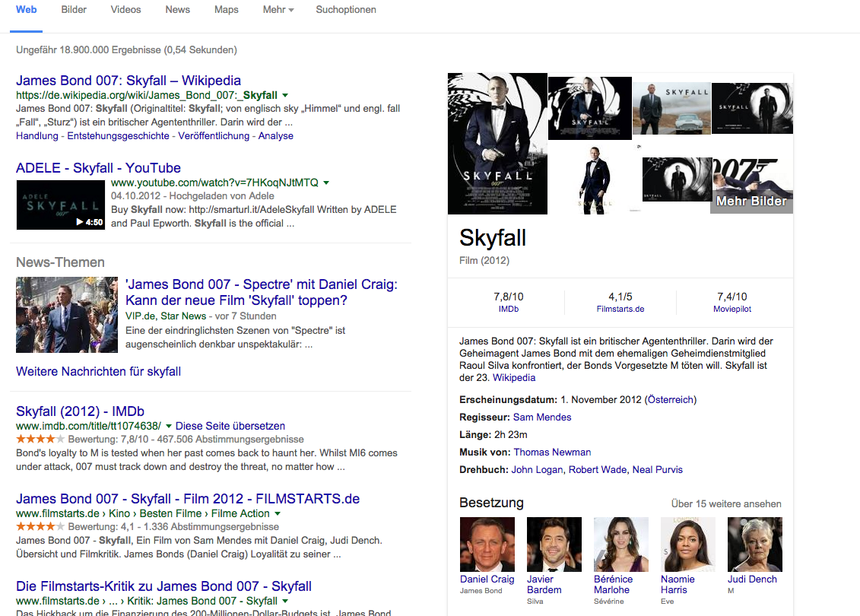Viewport: 860px width, 616px height.
Task: Open FILMSTARTS.de Skyfall Film 2012 result
Action: click(188, 499)
